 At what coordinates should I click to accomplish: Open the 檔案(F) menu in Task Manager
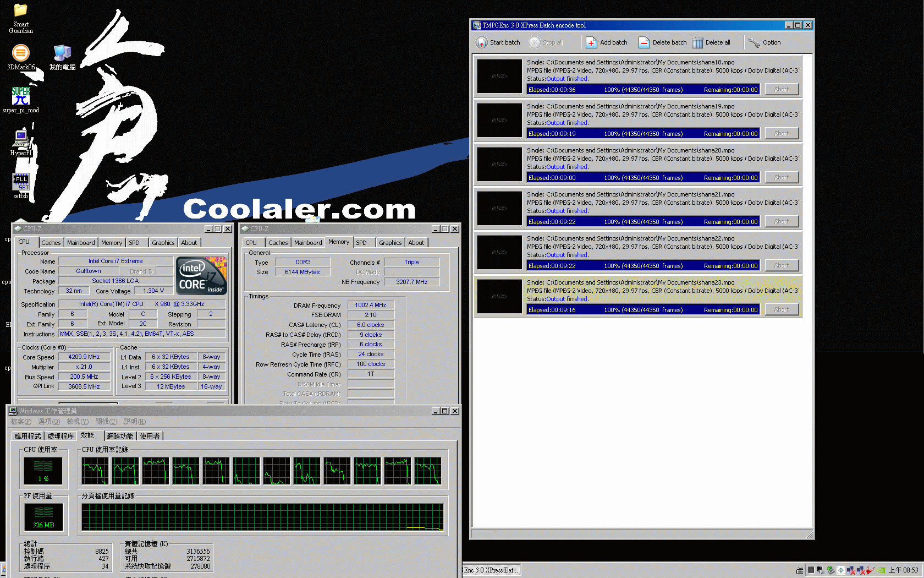pos(21,422)
